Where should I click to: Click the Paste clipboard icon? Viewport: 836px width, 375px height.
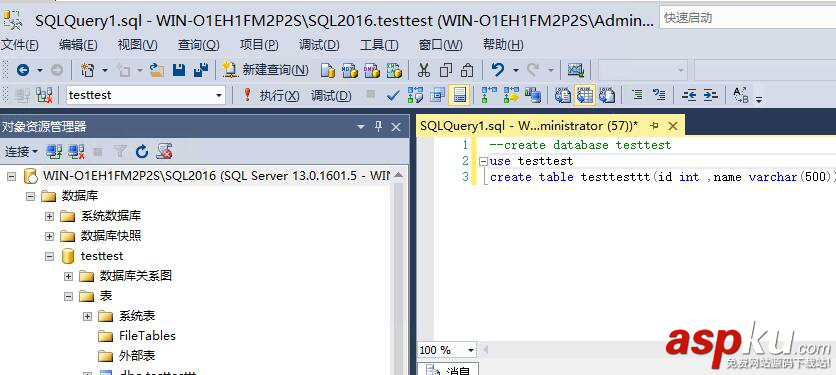pos(467,70)
